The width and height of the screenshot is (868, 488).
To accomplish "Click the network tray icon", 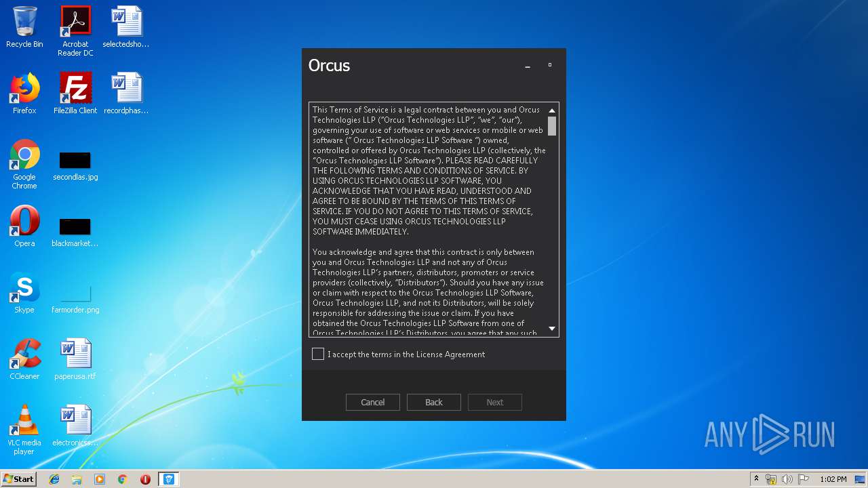I will click(771, 479).
